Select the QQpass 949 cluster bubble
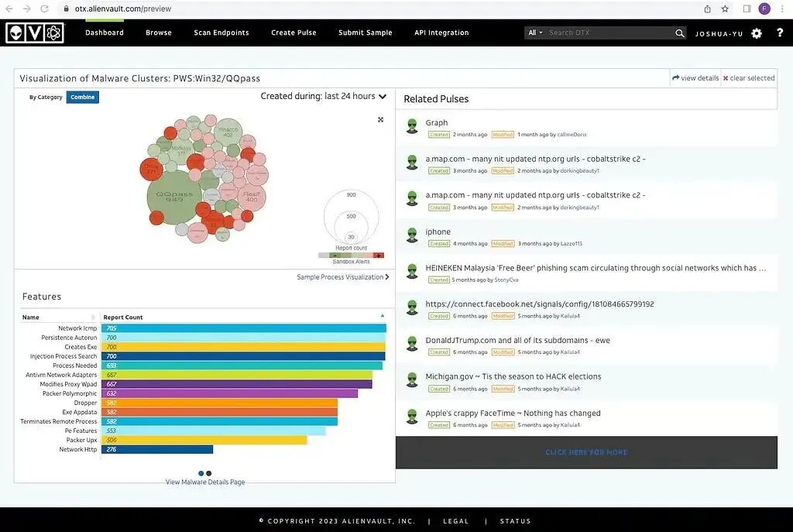The image size is (793, 532). pyautogui.click(x=174, y=197)
